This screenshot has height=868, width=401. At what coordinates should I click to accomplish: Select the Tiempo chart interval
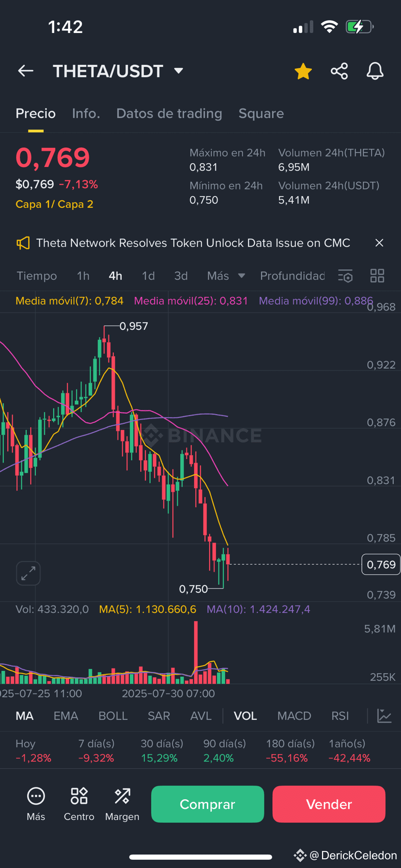[37, 276]
